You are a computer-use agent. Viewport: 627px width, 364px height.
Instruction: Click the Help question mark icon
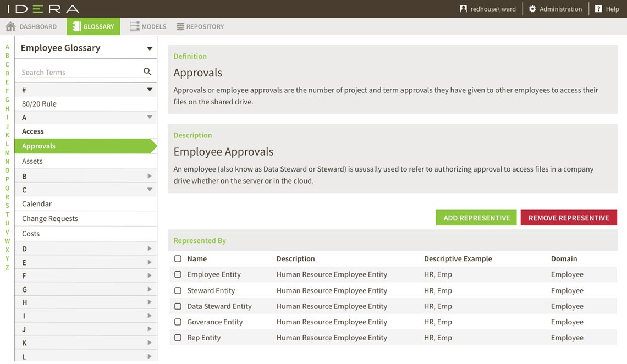[598, 9]
